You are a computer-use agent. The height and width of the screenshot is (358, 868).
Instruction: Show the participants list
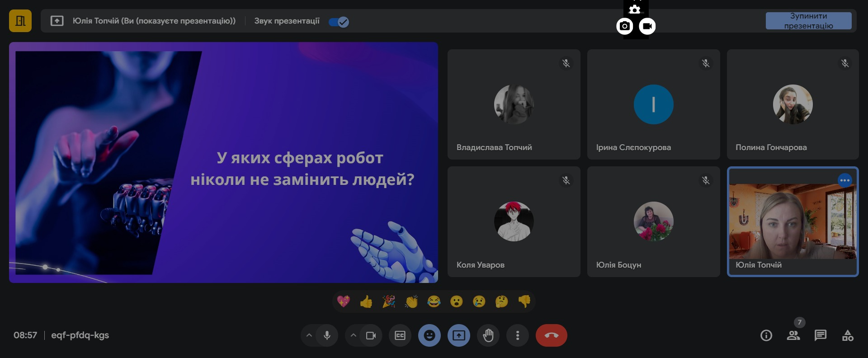[x=793, y=335]
